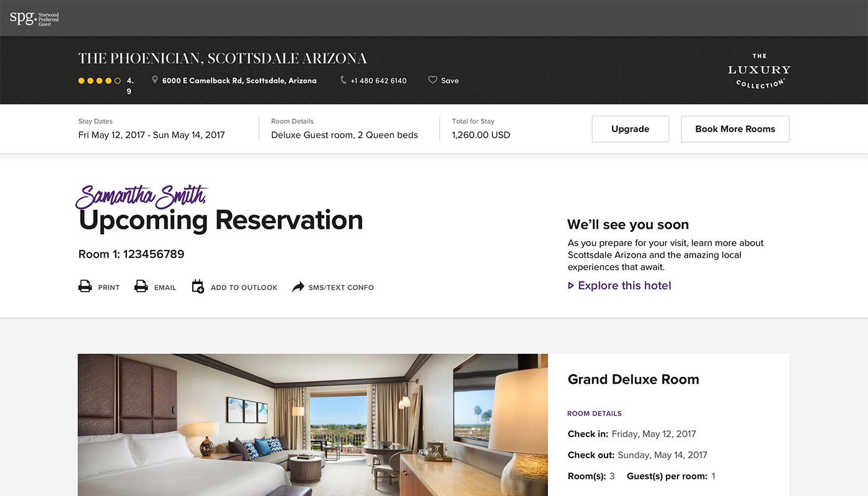Click the total 1,260.00 USD
The height and width of the screenshot is (496, 868).
coord(481,135)
